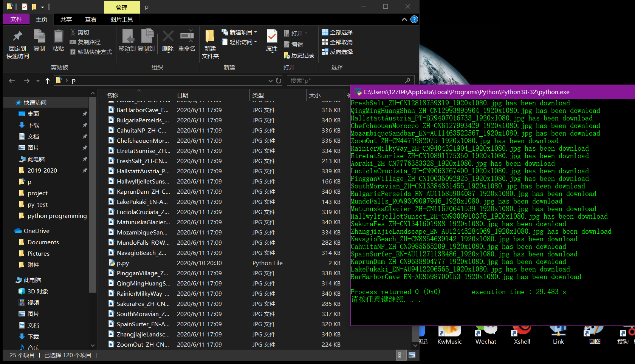Image resolution: width=635 pixels, height=364 pixels.
Task: Click Invert selection in the ribbon
Action: 338,52
